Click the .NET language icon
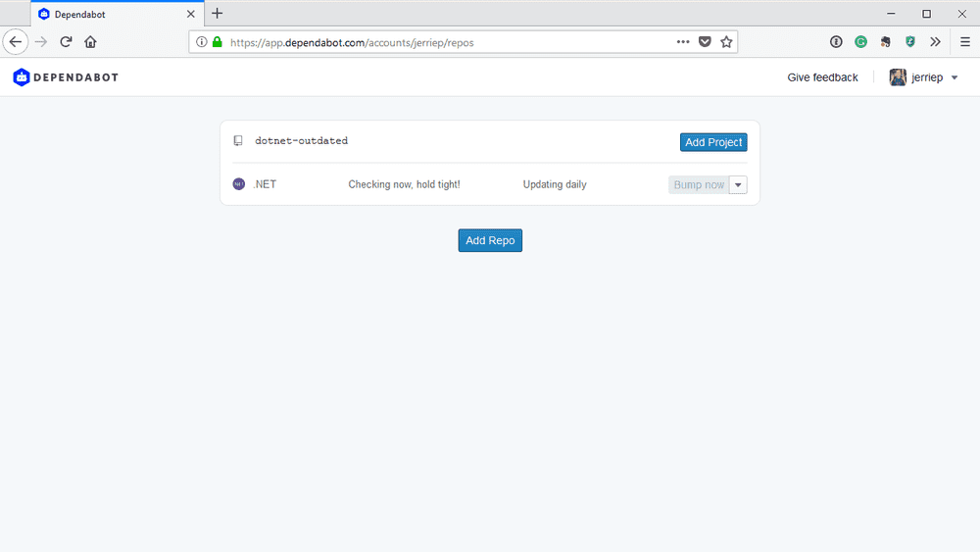 click(x=239, y=183)
